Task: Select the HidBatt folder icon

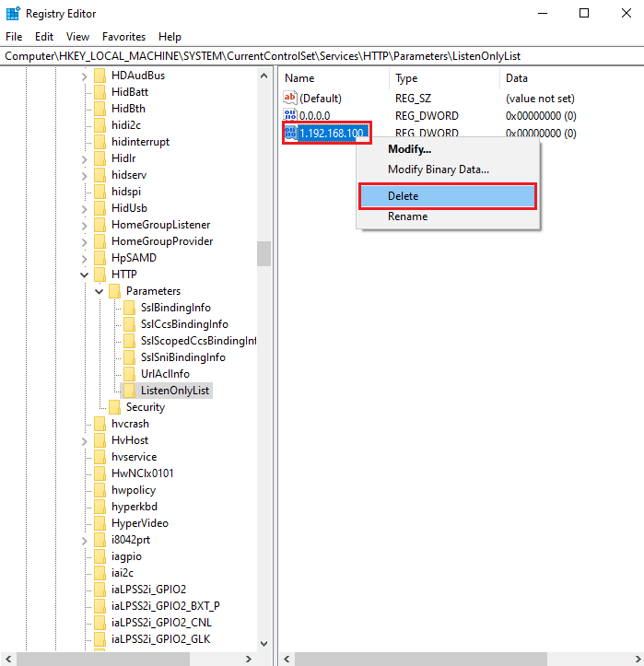Action: [100, 92]
